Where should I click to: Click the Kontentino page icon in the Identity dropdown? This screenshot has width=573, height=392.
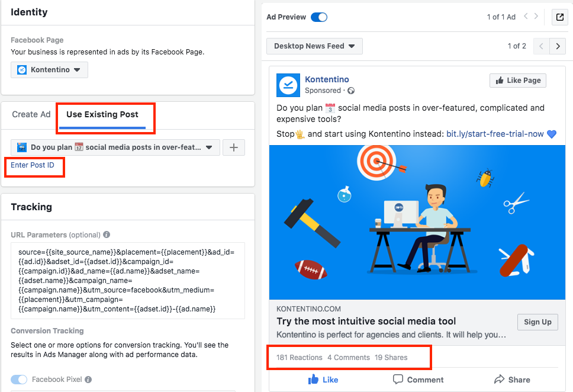[22, 70]
